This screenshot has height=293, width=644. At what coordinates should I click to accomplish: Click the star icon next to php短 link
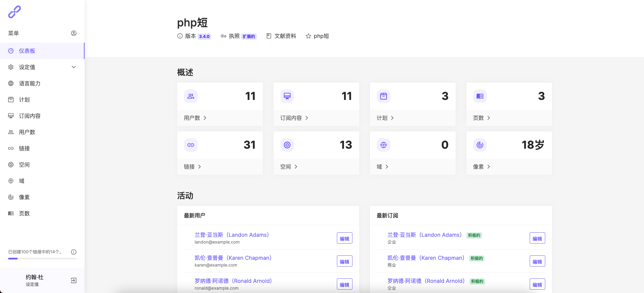(x=308, y=36)
